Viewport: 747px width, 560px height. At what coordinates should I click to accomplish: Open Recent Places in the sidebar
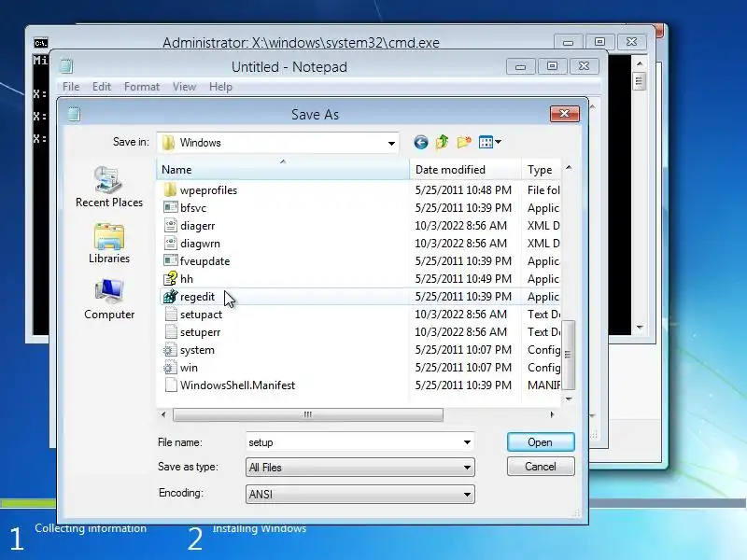109,187
